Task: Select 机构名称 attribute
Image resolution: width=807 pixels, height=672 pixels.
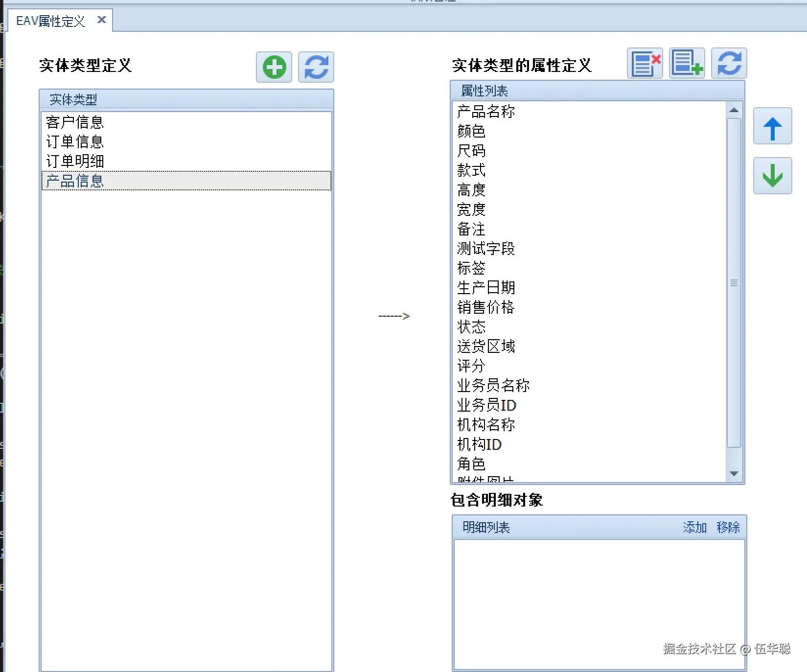Action: [589, 425]
